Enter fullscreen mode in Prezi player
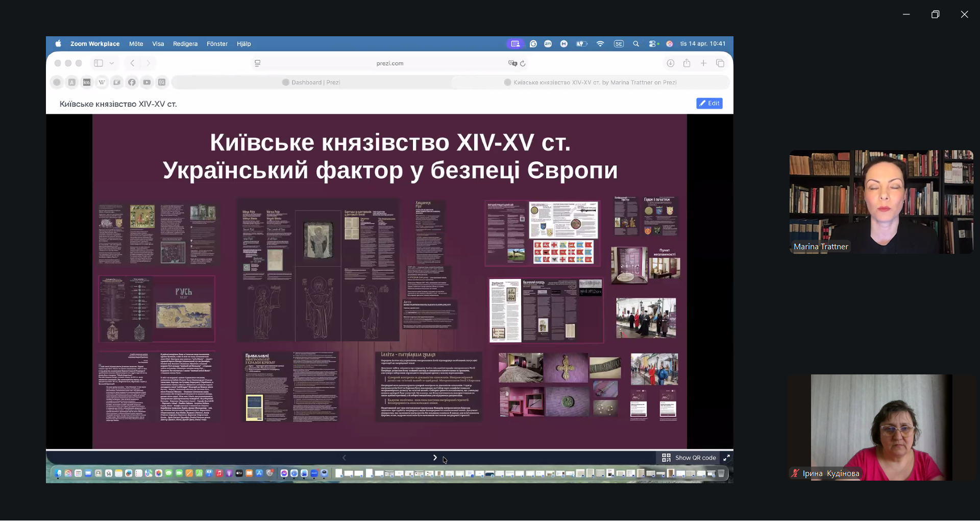The width and height of the screenshot is (980, 521). [x=726, y=458]
